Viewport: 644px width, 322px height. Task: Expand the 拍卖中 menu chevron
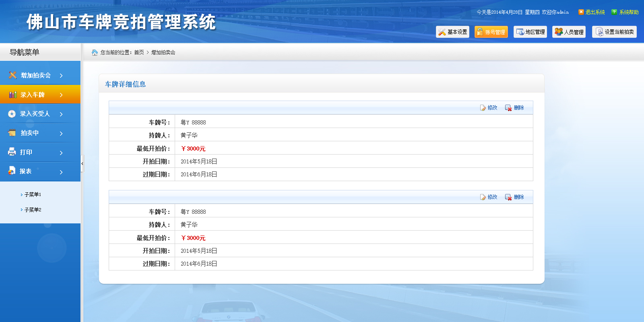coord(61,133)
